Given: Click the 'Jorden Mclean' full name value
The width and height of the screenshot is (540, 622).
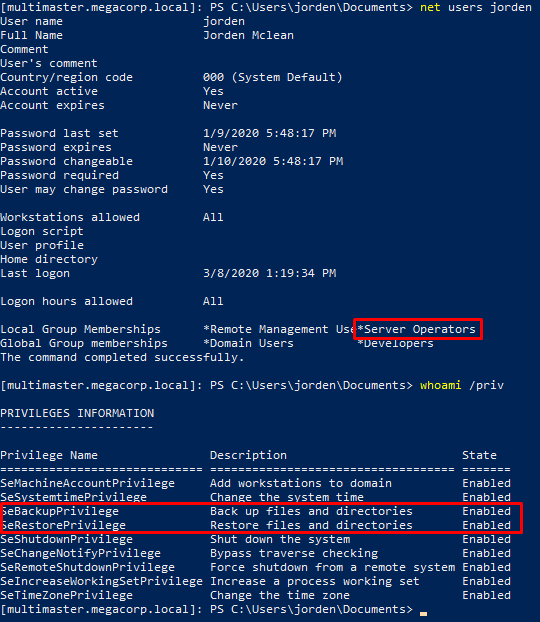Looking at the screenshot, I should point(248,35).
